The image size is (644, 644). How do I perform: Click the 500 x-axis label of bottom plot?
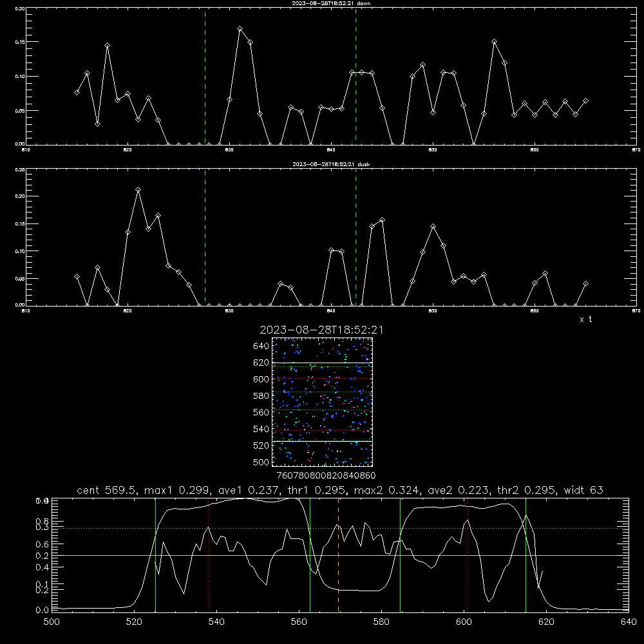(52, 622)
